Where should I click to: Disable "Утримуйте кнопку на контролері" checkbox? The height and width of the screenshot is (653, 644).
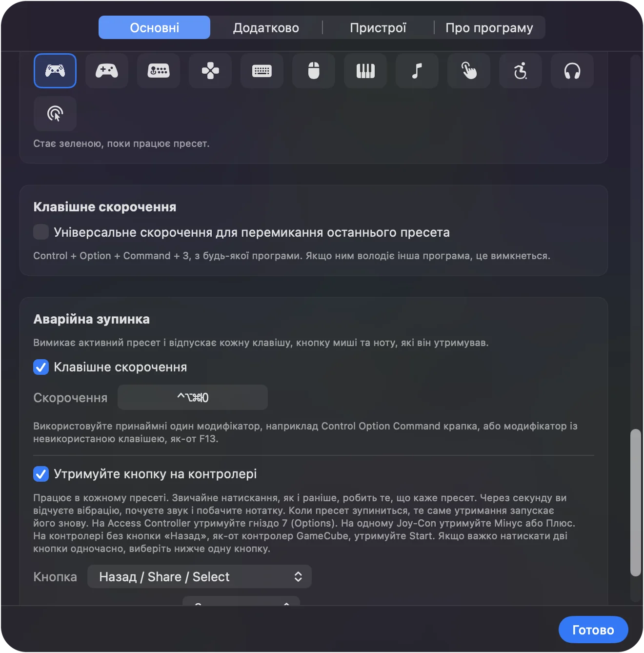click(x=41, y=474)
